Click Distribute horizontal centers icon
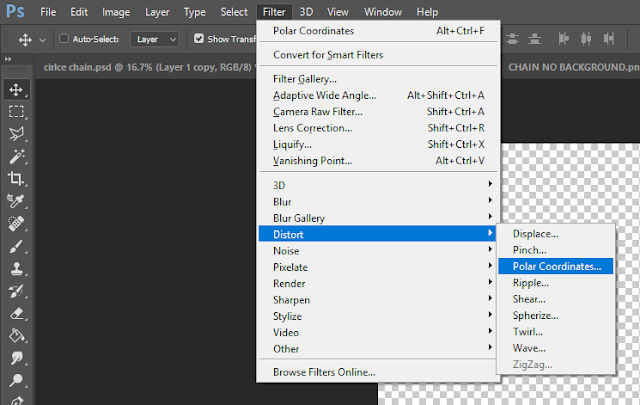This screenshot has width=640, height=405. tap(586, 39)
